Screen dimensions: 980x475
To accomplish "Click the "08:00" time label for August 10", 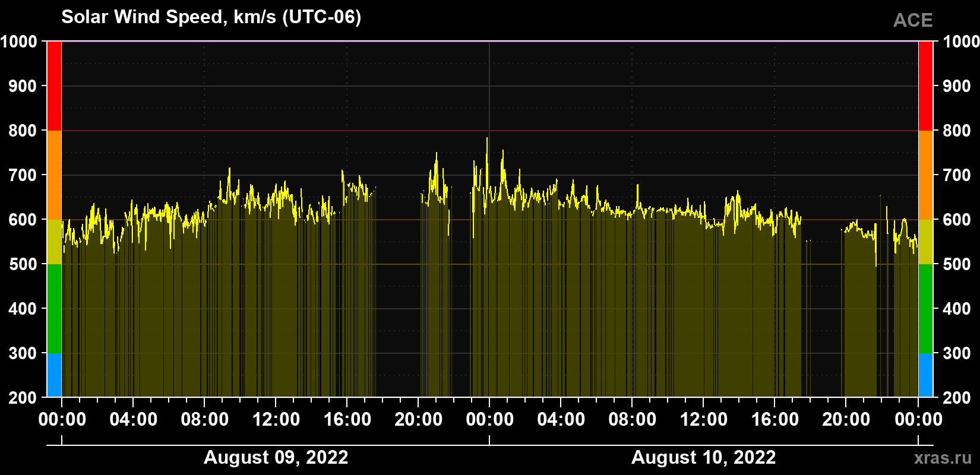I will (633, 420).
